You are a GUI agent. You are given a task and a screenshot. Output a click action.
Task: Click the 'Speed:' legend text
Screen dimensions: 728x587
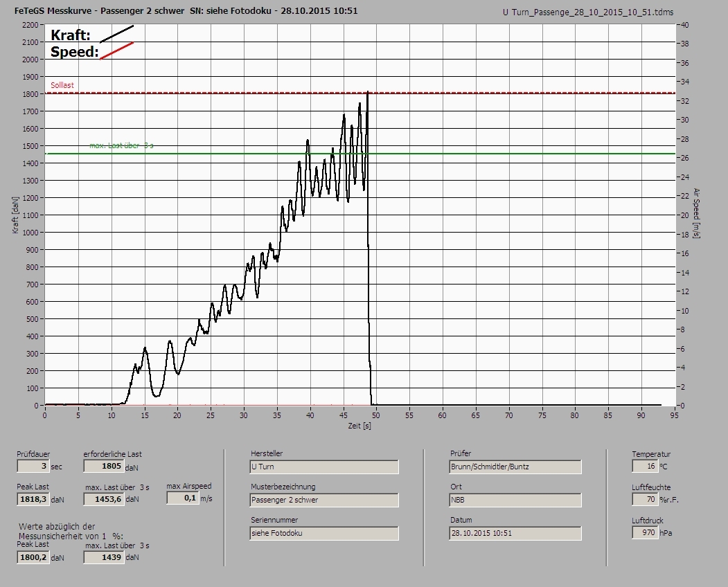74,51
